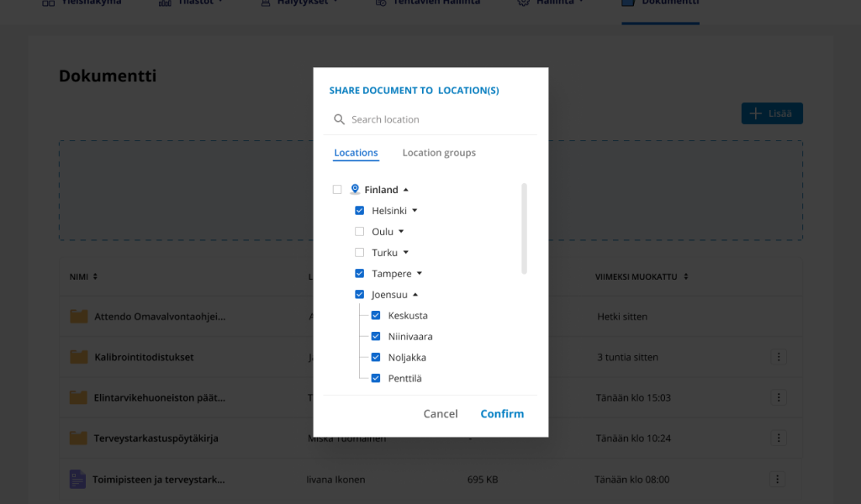The height and width of the screenshot is (504, 861).
Task: Collapse the Finland tree node arrow
Action: pyautogui.click(x=406, y=190)
